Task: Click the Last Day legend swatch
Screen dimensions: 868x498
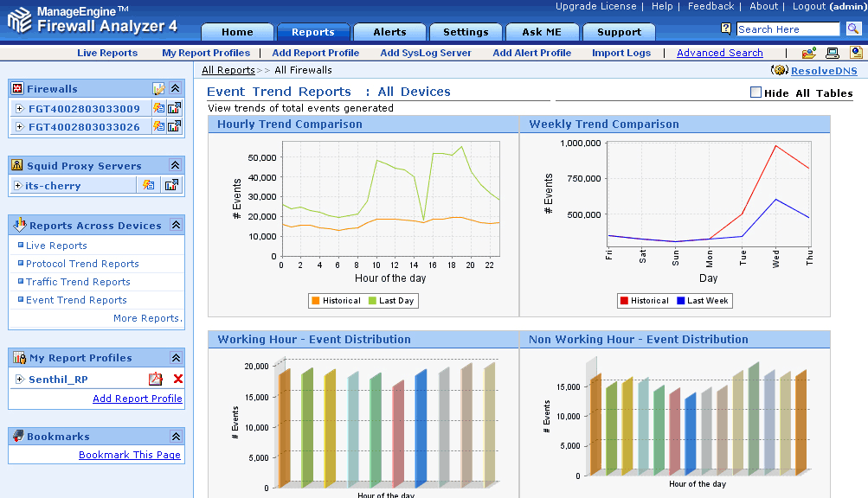Action: 373,301
